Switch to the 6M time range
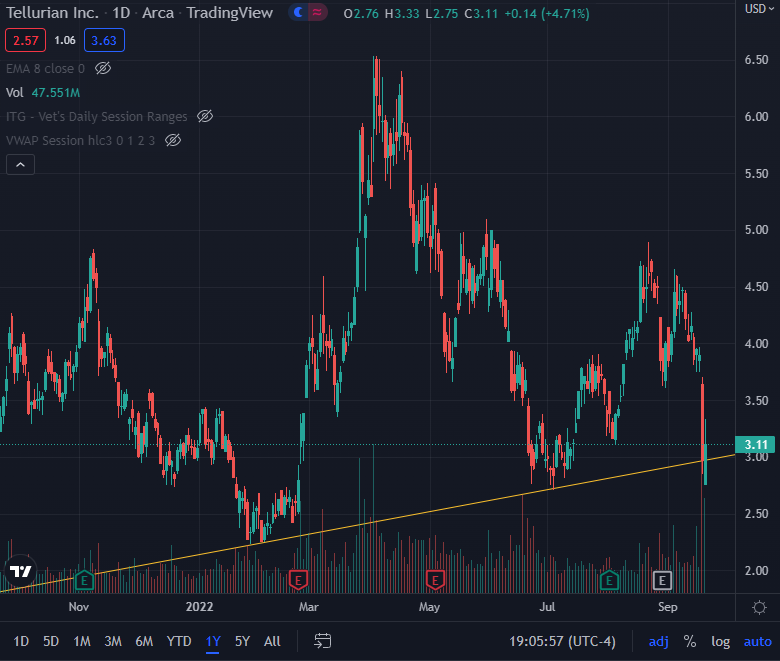The height and width of the screenshot is (661, 780). (x=144, y=641)
